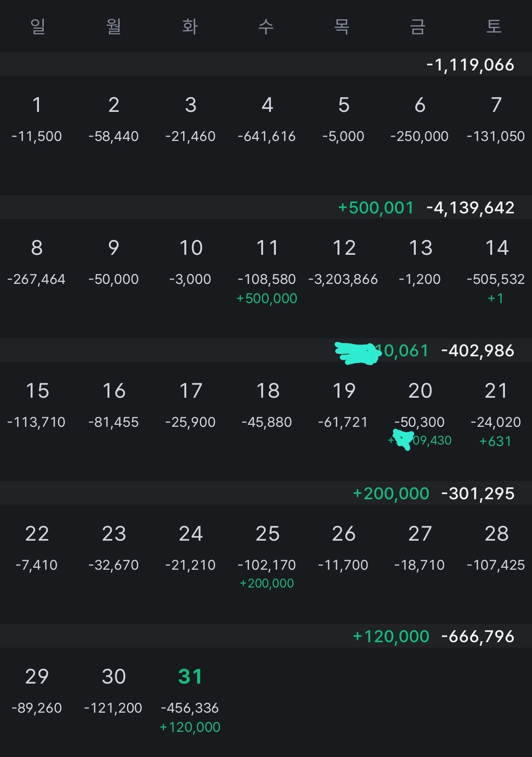The image size is (532, 757).
Task: Open date 15 showing -113,710
Action: (x=37, y=391)
